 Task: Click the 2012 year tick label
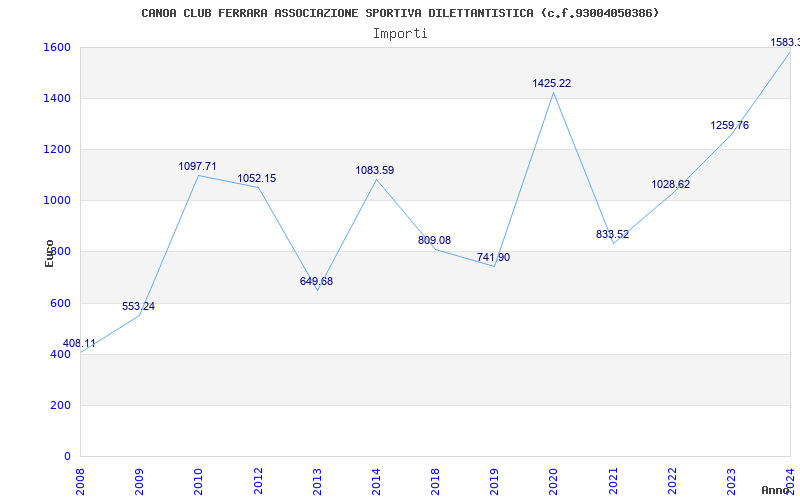(258, 481)
